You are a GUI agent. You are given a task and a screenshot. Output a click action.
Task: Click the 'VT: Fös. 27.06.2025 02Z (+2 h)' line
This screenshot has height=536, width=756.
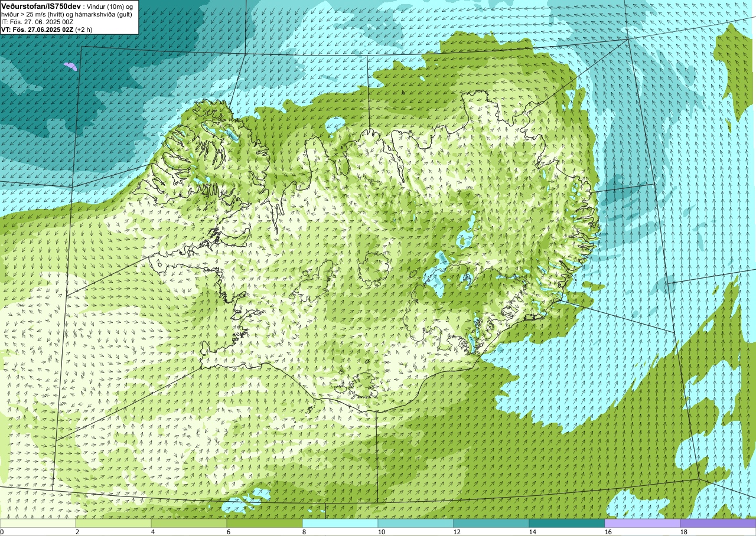(47, 30)
